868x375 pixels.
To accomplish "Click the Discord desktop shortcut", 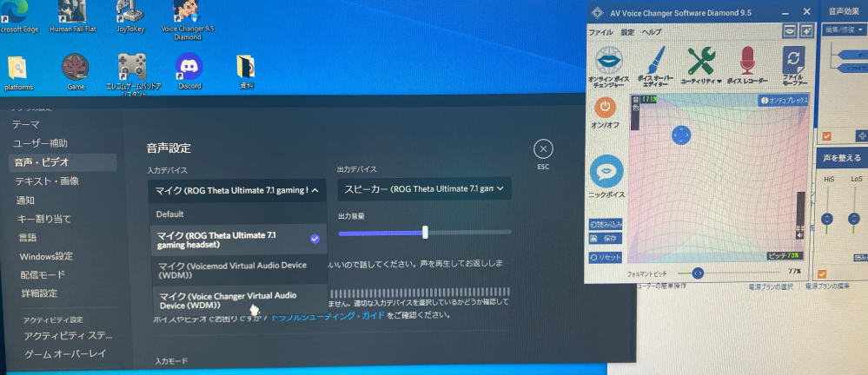I will tap(189, 71).
